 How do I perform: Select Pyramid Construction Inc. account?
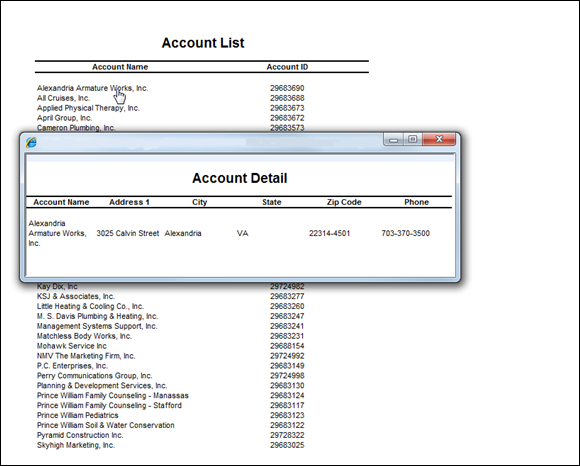[x=80, y=435]
